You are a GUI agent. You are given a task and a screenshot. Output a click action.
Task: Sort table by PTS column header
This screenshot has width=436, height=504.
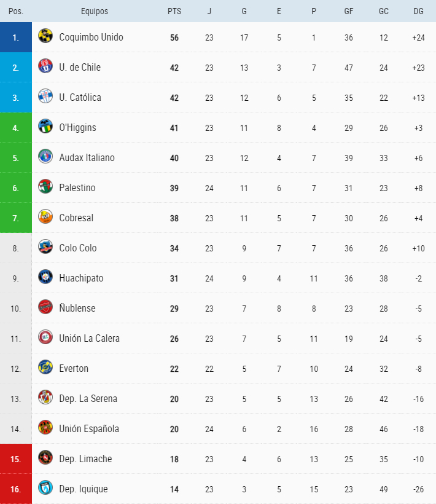[174, 11]
